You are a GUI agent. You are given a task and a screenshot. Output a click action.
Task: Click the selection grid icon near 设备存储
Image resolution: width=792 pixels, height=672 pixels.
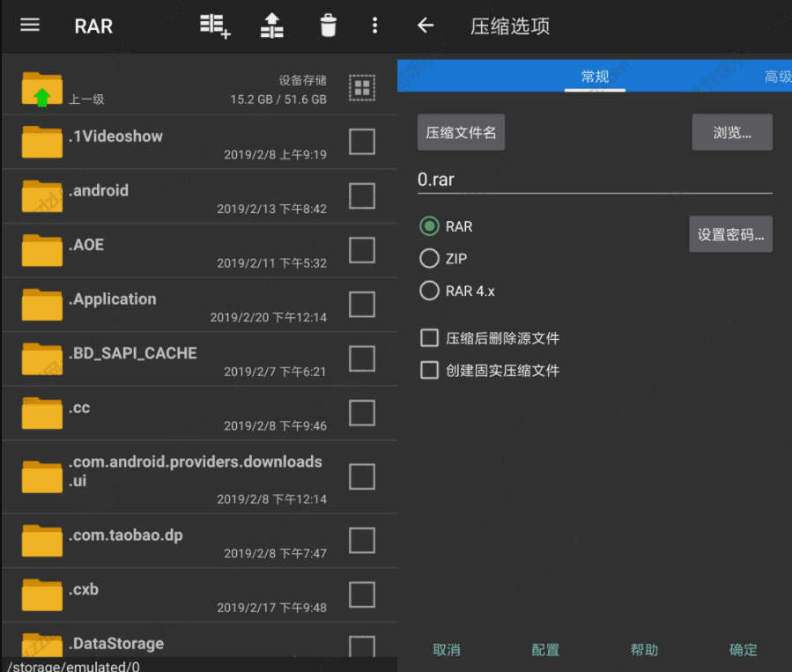tap(361, 87)
